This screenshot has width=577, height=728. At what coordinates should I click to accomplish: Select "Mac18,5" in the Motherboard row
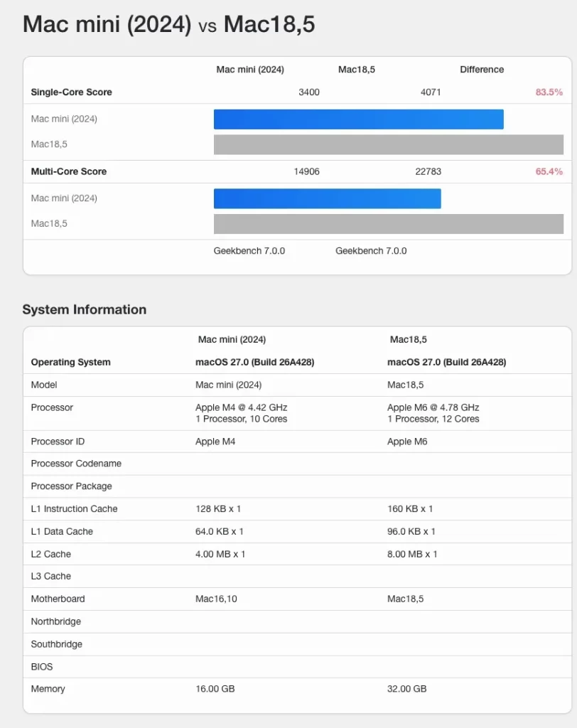click(x=405, y=599)
